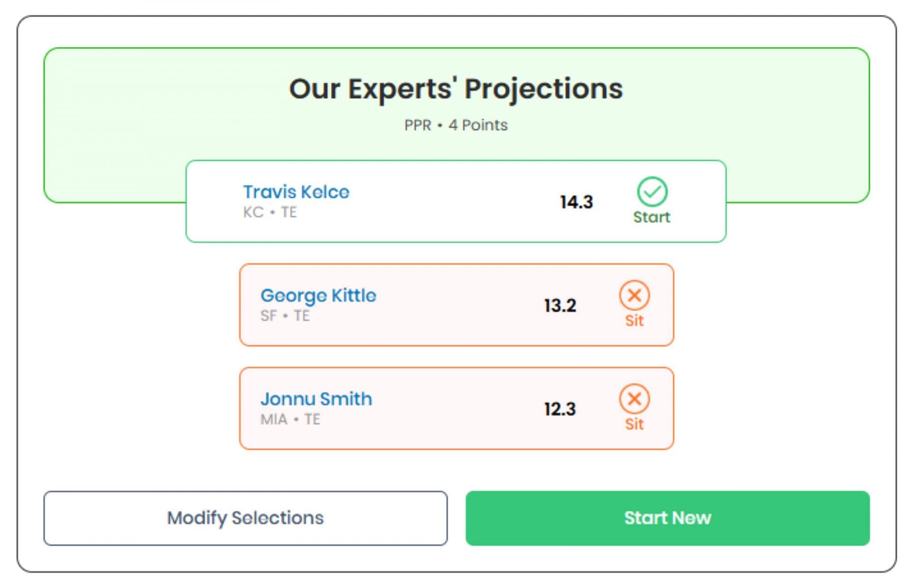Image resolution: width=911 pixels, height=588 pixels.
Task: Click the Our Experts' Projections heading
Action: click(x=455, y=89)
